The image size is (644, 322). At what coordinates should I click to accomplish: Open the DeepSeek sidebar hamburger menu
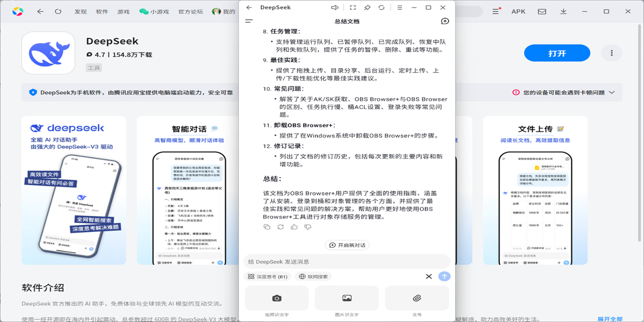pos(248,21)
